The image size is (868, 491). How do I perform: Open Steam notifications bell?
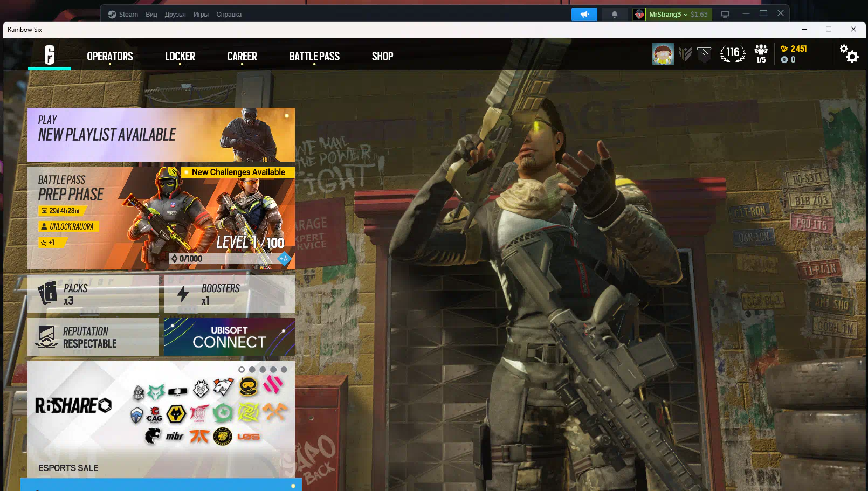[x=614, y=15]
